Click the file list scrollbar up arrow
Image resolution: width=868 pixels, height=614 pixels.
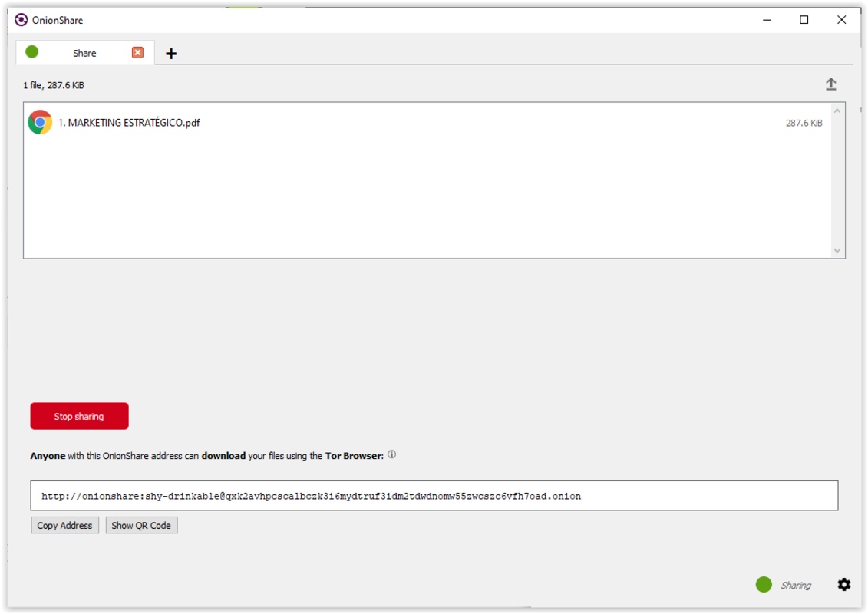click(837, 111)
